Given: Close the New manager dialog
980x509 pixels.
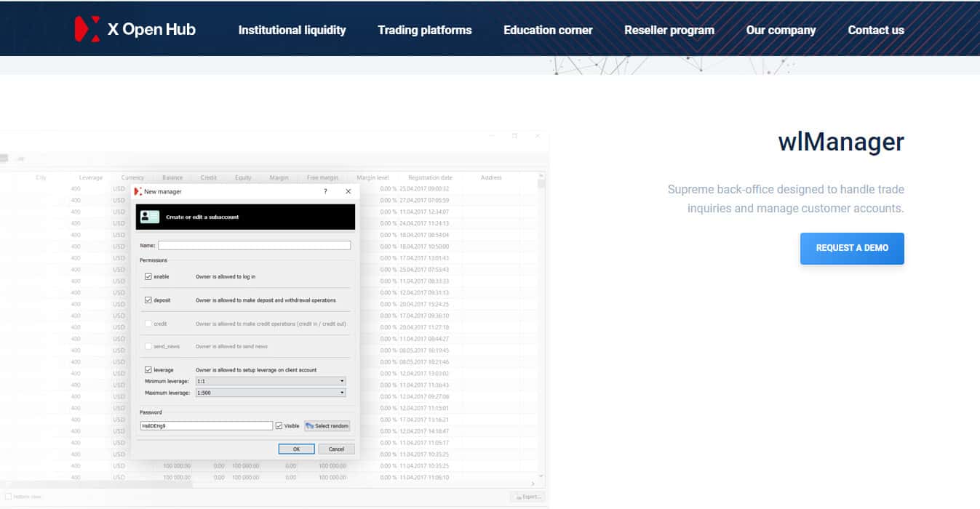Looking at the screenshot, I should pyautogui.click(x=348, y=191).
